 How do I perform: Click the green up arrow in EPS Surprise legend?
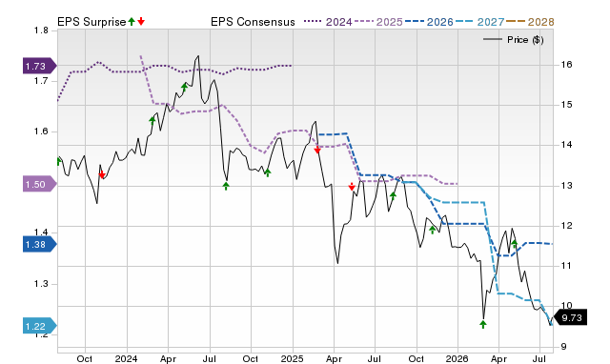point(132,21)
